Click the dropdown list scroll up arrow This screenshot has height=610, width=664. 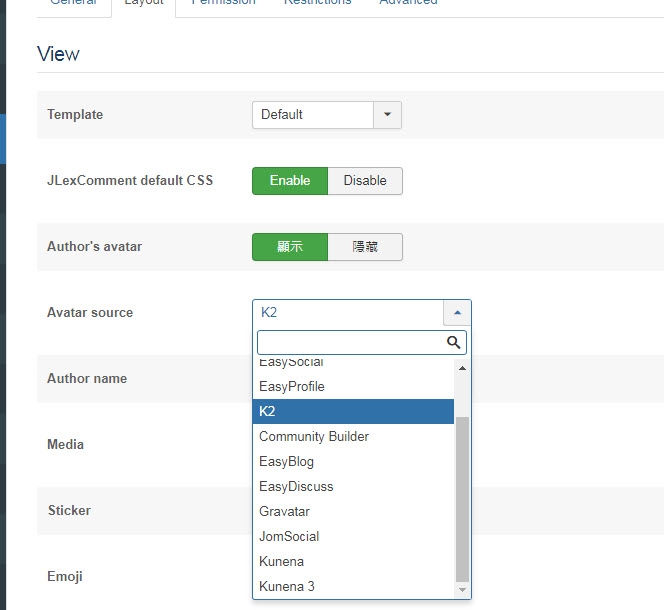[462, 368]
